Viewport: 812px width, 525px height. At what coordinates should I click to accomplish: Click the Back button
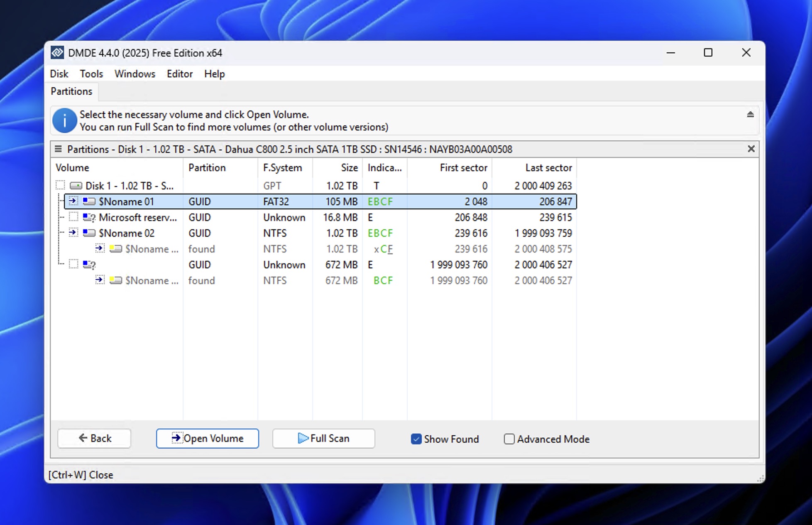(94, 439)
